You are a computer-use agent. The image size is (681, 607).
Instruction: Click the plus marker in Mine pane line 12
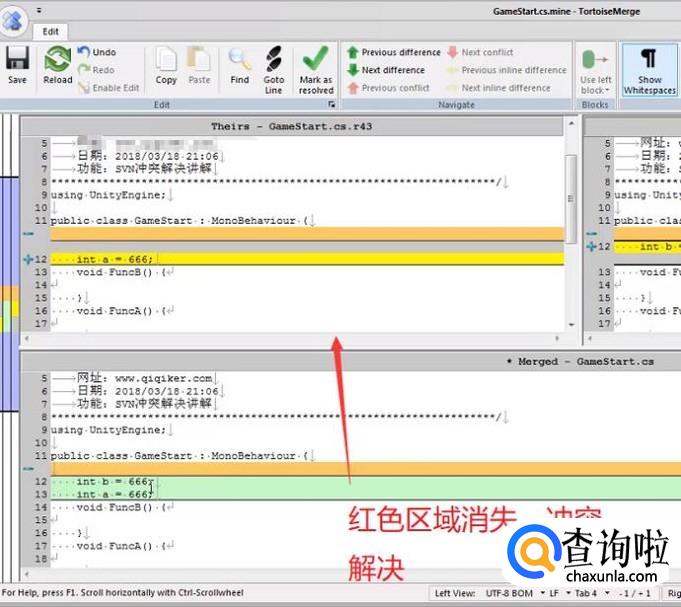click(x=591, y=246)
